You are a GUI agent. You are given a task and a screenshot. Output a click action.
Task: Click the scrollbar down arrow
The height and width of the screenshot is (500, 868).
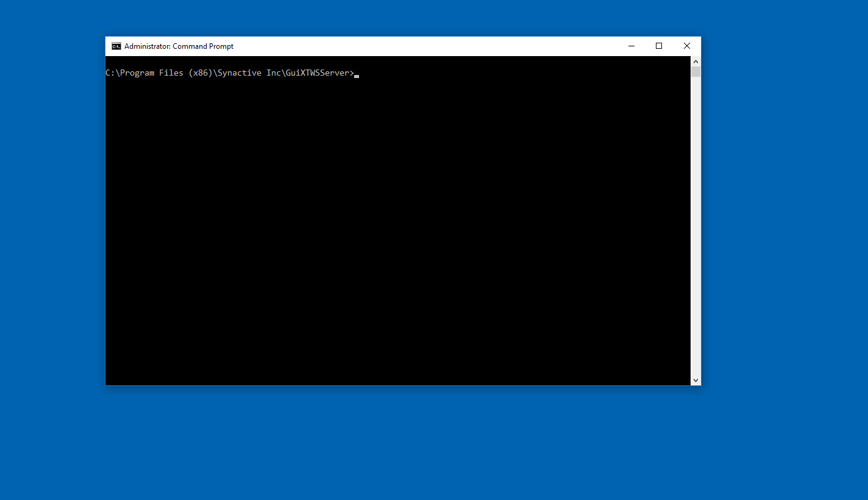(696, 380)
